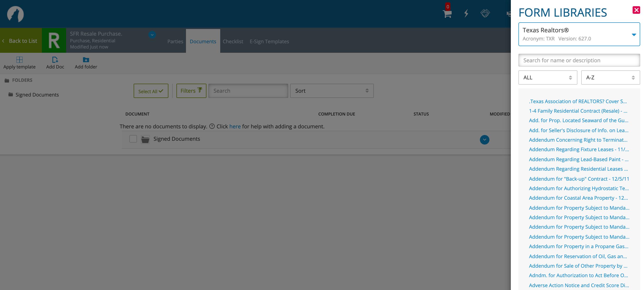Open the shopping cart icon
Viewport: 644px width, 290px height.
pos(447,14)
